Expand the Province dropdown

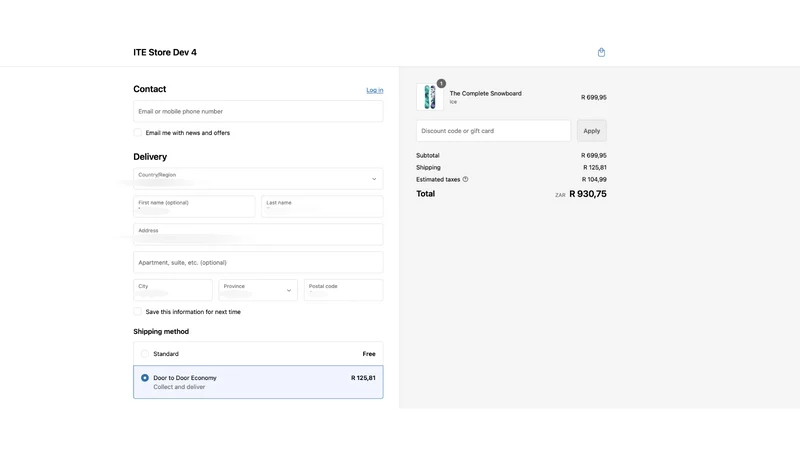pyautogui.click(x=258, y=290)
